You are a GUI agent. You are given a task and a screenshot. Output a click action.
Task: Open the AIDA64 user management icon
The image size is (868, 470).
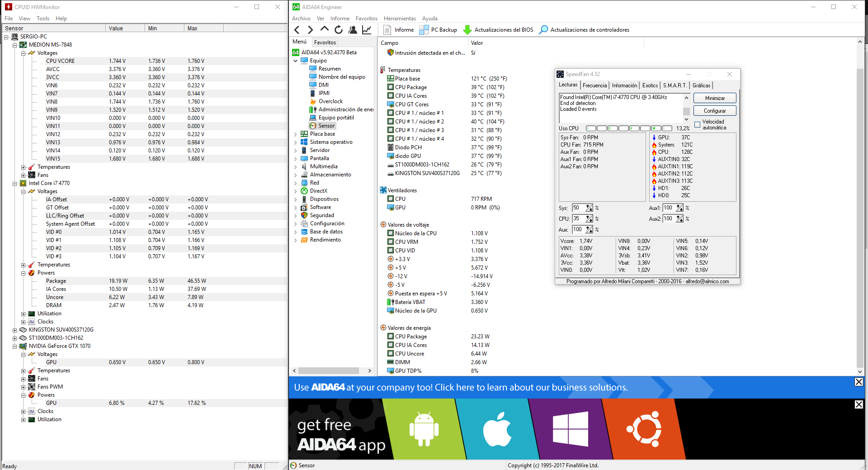pyautogui.click(x=353, y=30)
